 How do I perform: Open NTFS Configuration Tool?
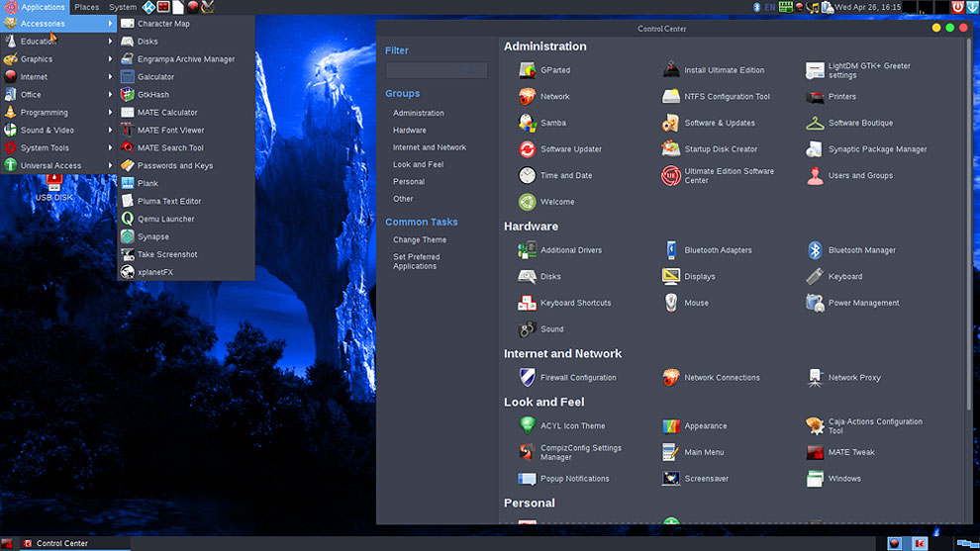click(717, 96)
